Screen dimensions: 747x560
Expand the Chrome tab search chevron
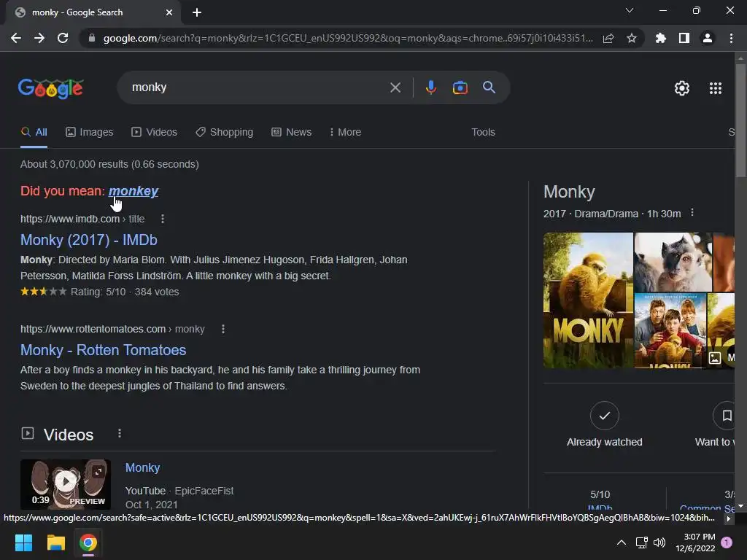coord(630,10)
